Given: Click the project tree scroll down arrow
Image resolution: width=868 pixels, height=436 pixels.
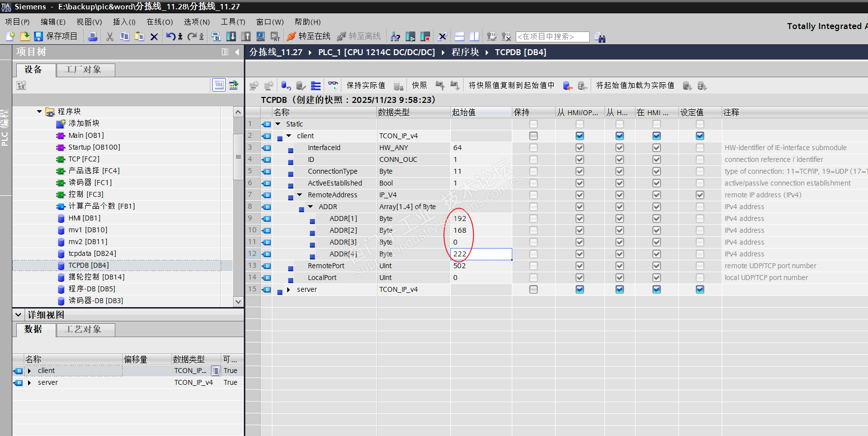Looking at the screenshot, I should [238, 302].
